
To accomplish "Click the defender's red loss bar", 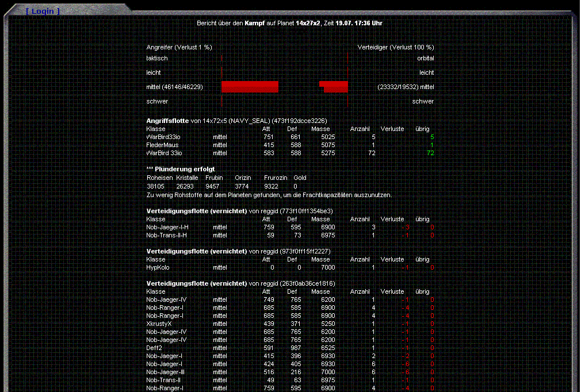I will tap(335, 87).
